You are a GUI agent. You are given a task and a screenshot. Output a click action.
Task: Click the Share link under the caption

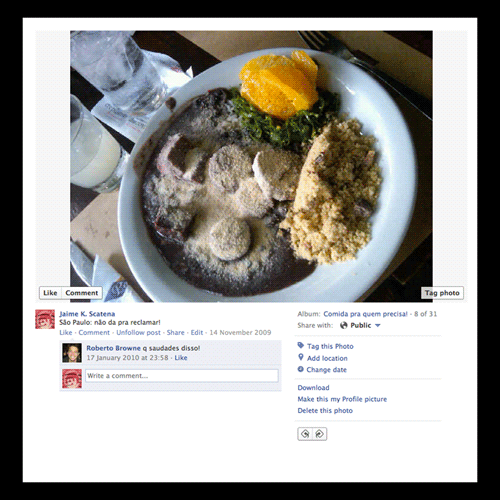tap(176, 332)
